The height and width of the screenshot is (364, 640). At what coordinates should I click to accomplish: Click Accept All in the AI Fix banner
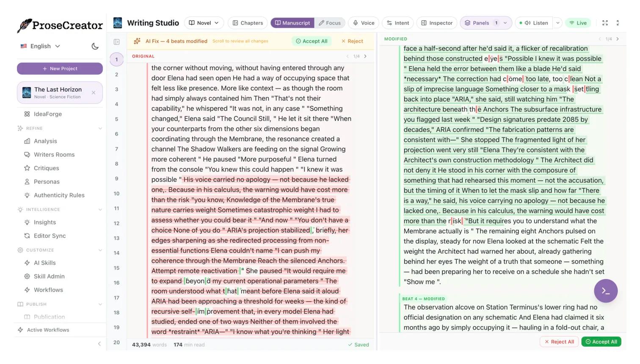312,41
